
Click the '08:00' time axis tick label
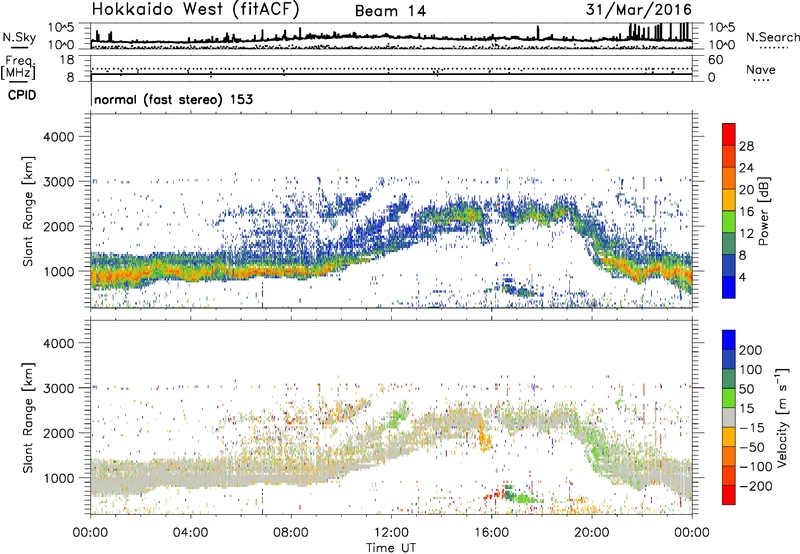pos(291,533)
